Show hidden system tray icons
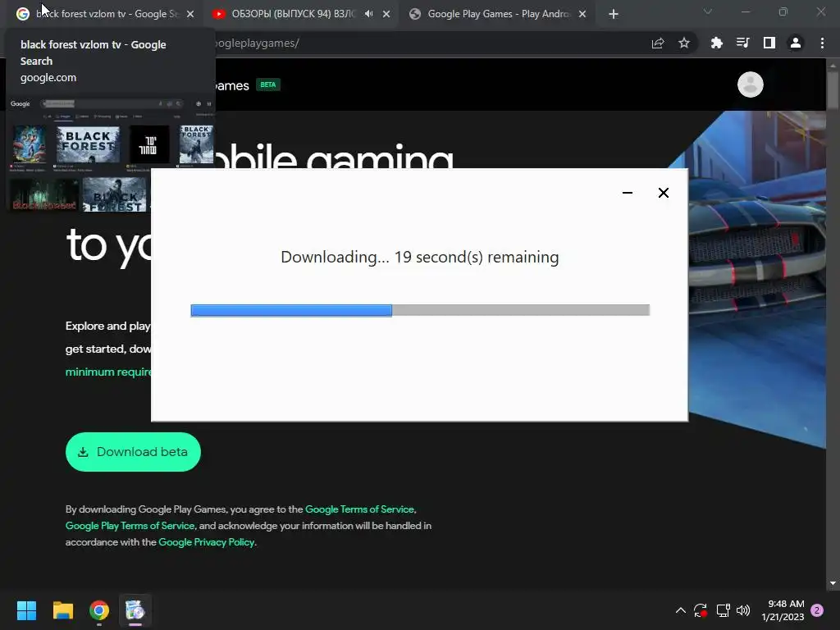The height and width of the screenshot is (630, 840). [x=680, y=610]
